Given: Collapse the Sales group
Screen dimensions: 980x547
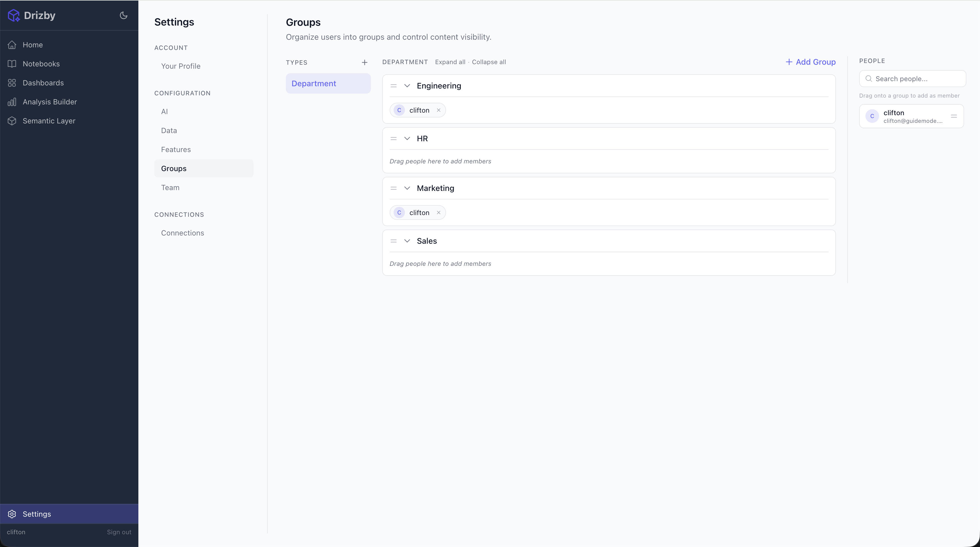Looking at the screenshot, I should coord(407,241).
